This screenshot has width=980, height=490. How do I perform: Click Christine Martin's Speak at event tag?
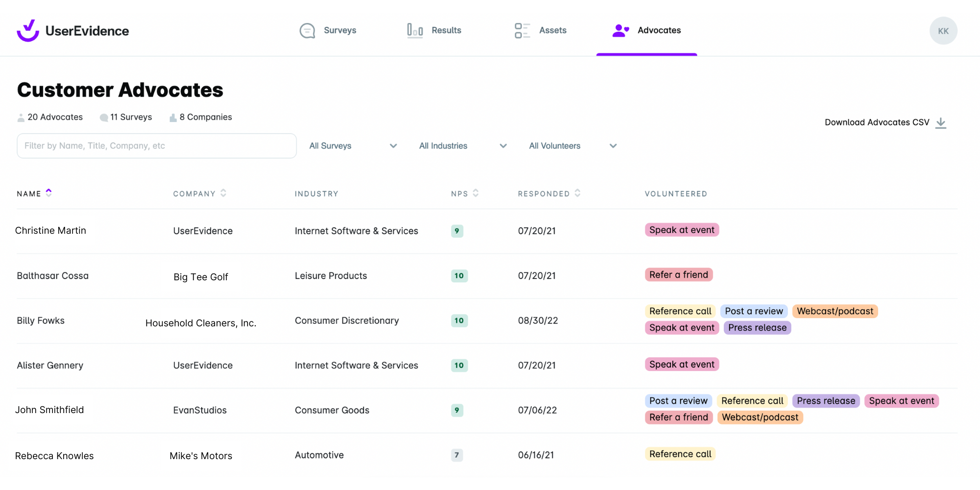tap(682, 230)
